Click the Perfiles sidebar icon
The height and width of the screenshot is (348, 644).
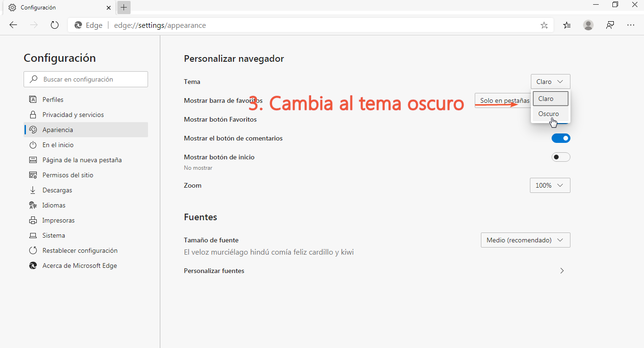pyautogui.click(x=33, y=99)
